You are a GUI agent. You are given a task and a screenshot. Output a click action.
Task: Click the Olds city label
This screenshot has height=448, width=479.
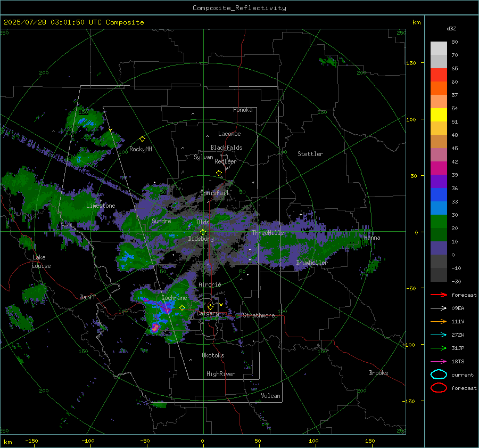(203, 222)
